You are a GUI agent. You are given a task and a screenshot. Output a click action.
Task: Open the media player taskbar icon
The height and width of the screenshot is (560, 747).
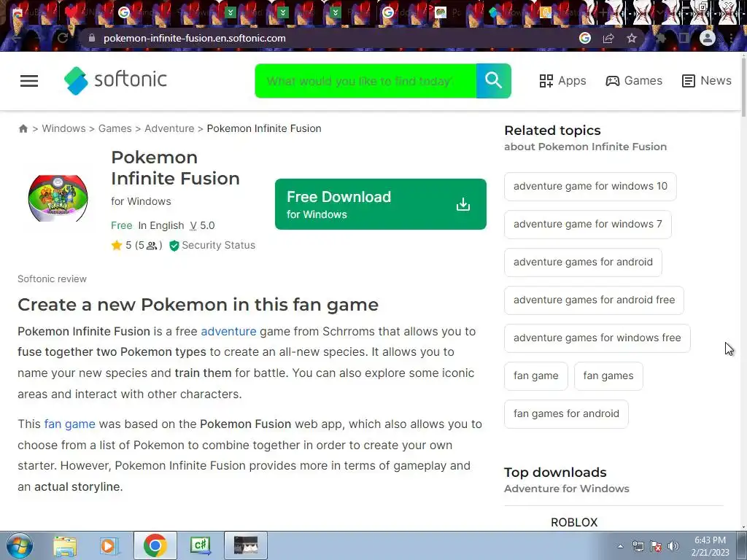109,545
